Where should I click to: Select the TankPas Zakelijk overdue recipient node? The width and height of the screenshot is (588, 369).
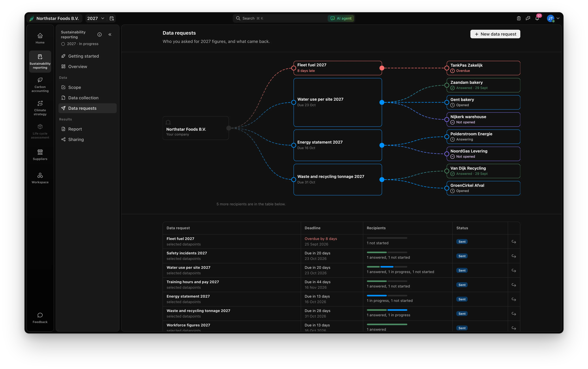tap(483, 68)
